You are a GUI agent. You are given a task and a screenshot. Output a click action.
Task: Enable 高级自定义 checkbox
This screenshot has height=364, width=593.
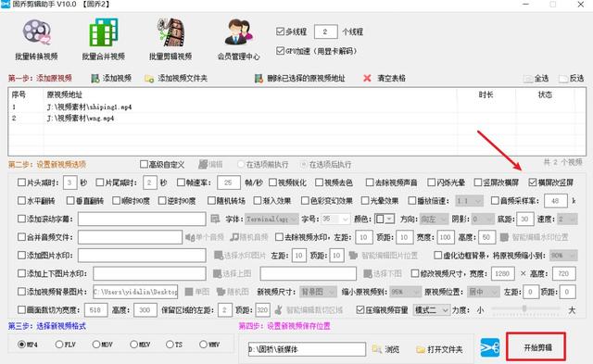144,165
